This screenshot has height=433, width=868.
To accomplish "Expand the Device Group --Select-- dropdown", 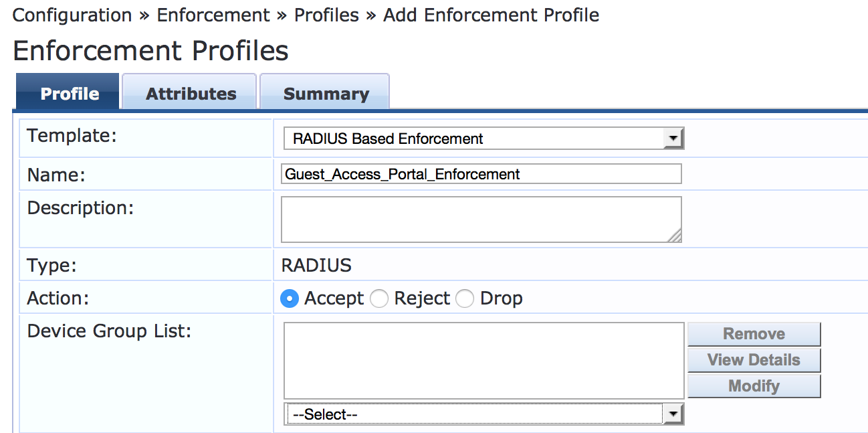I will point(483,414).
